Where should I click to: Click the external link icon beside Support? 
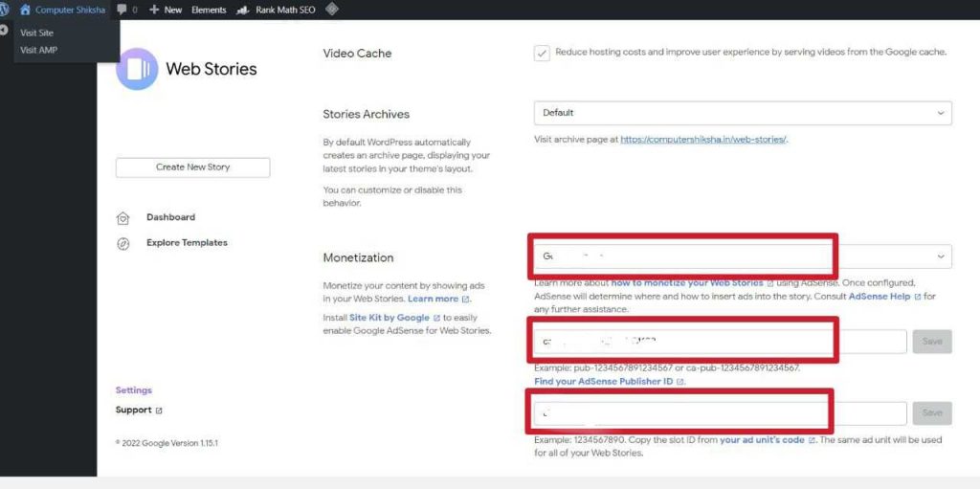(x=159, y=411)
